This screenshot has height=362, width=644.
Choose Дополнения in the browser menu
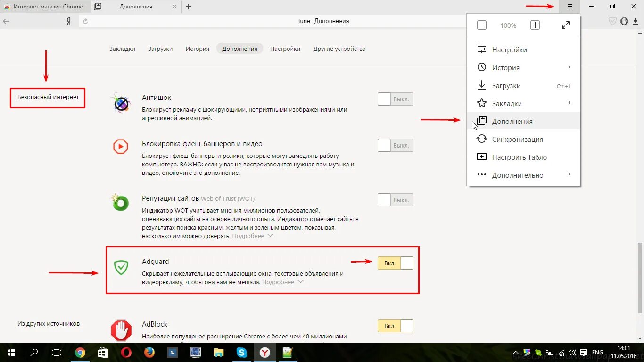(523, 122)
